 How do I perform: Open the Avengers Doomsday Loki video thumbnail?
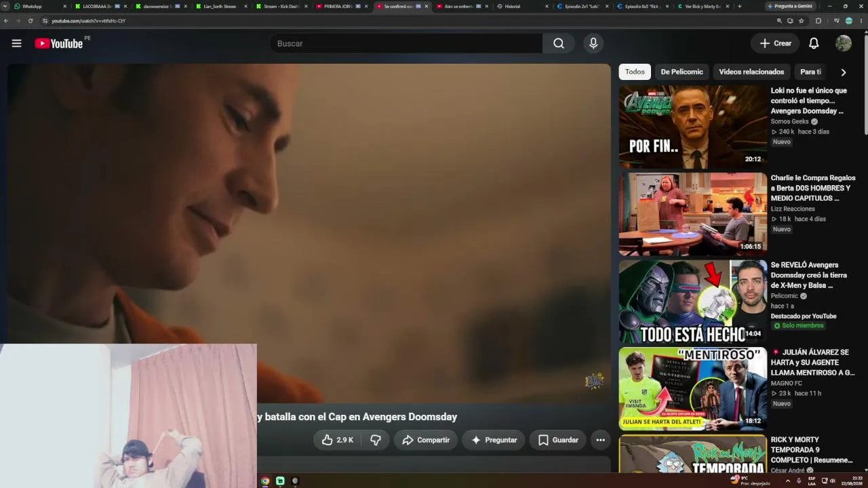[692, 127]
